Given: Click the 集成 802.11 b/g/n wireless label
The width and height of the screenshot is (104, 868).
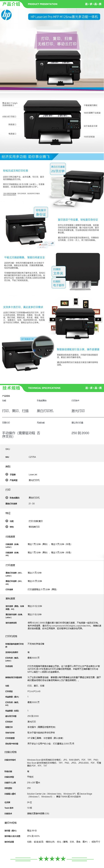Looking at the screenshot, I should [x=10, y=104].
